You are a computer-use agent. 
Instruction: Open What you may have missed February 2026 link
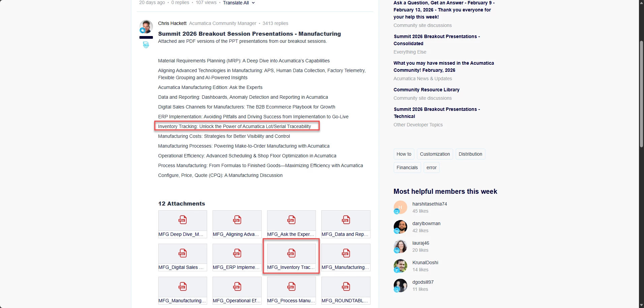pyautogui.click(x=444, y=66)
